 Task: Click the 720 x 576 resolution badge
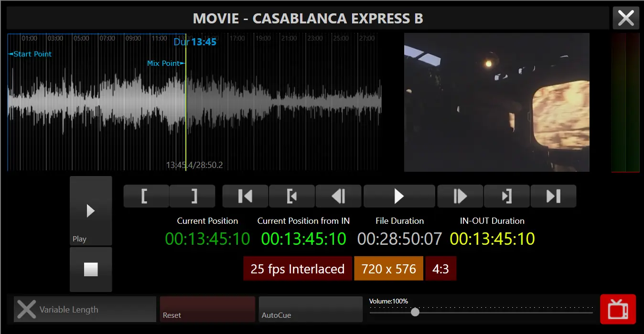tap(389, 269)
